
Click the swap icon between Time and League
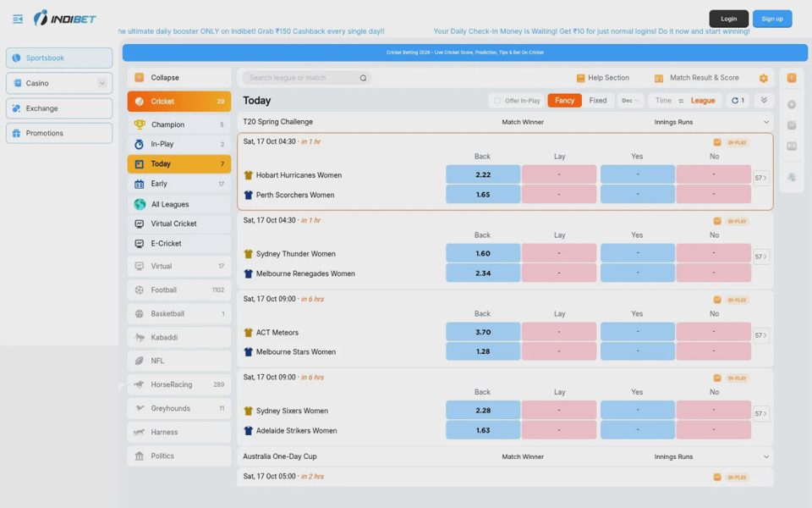681,101
